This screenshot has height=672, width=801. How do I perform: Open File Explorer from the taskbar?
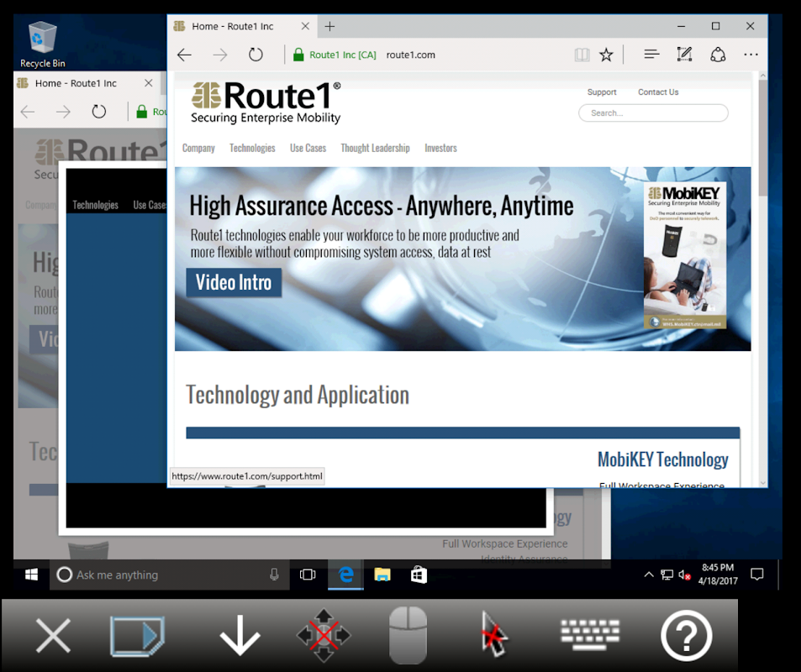click(382, 575)
